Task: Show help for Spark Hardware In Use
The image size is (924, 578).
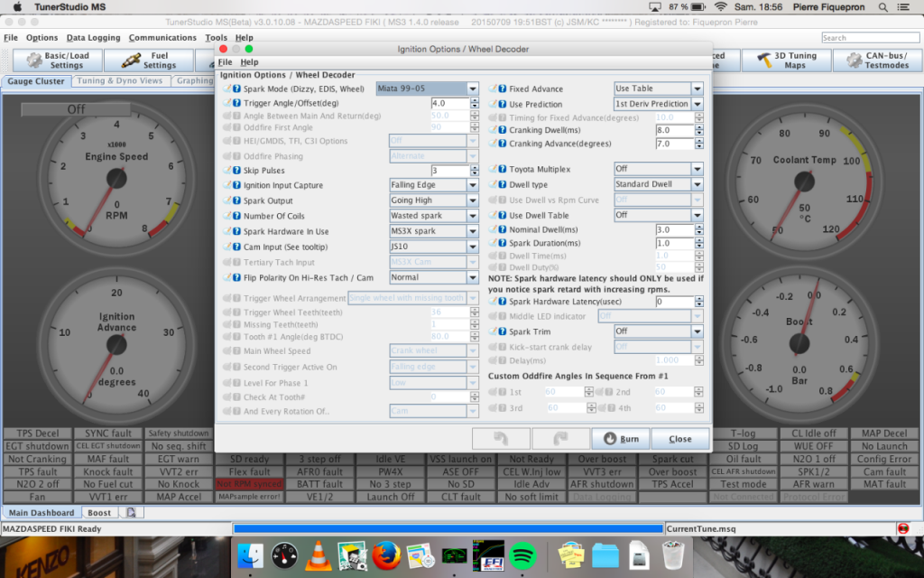Action: [236, 231]
